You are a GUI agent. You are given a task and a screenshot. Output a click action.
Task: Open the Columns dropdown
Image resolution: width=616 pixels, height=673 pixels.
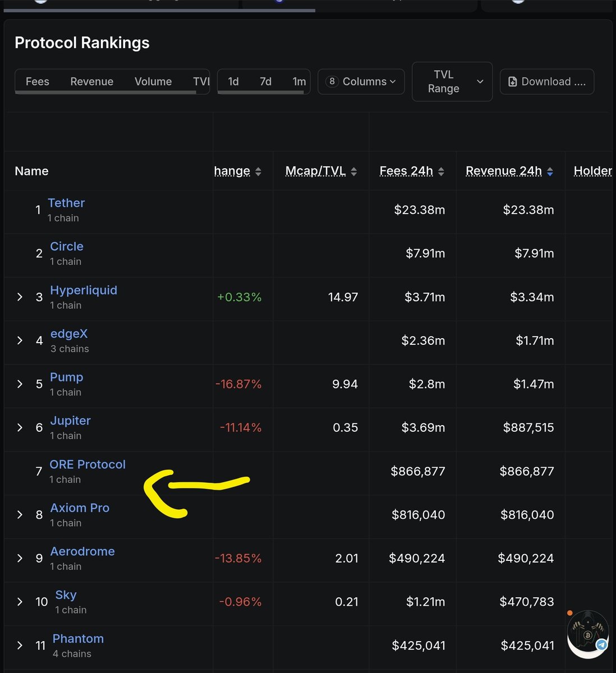point(361,81)
